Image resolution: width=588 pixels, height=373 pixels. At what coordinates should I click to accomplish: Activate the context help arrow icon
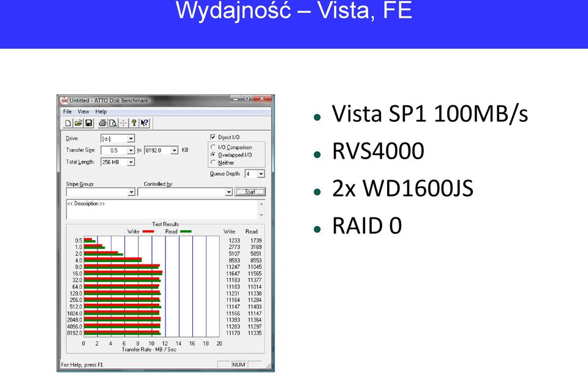point(145,123)
